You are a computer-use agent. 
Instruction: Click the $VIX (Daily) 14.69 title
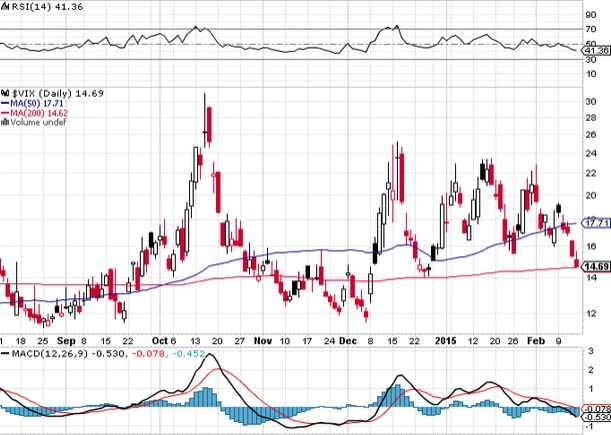pos(58,94)
